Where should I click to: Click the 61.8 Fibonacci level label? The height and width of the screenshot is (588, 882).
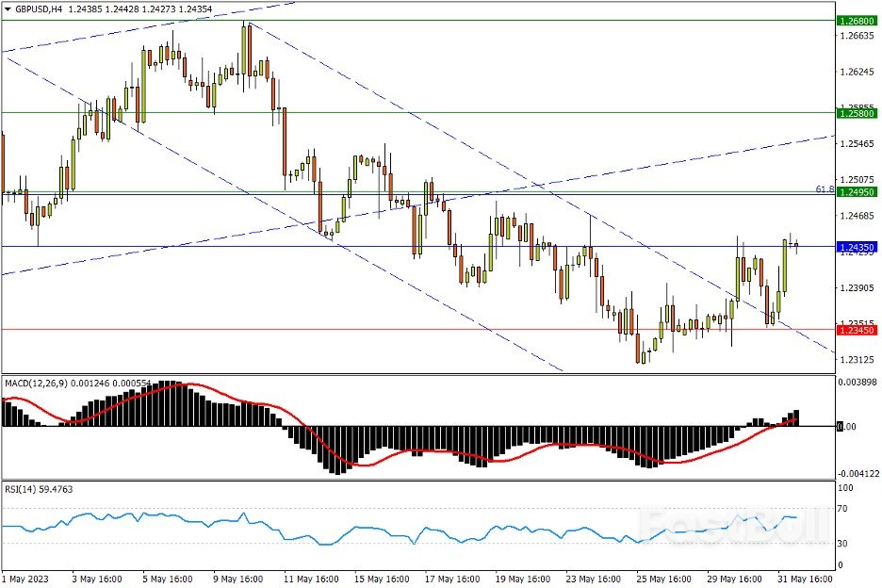(824, 189)
